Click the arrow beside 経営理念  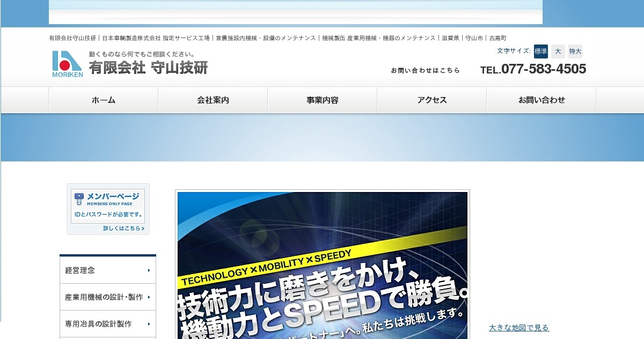click(x=149, y=270)
